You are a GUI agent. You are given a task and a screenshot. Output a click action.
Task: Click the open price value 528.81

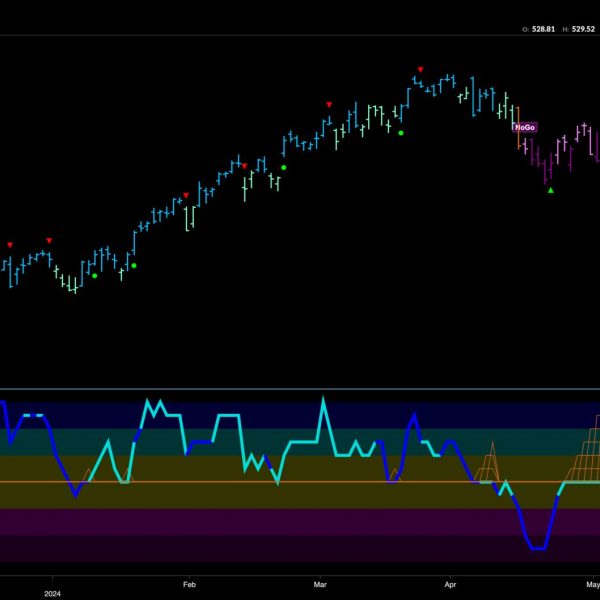coord(543,29)
